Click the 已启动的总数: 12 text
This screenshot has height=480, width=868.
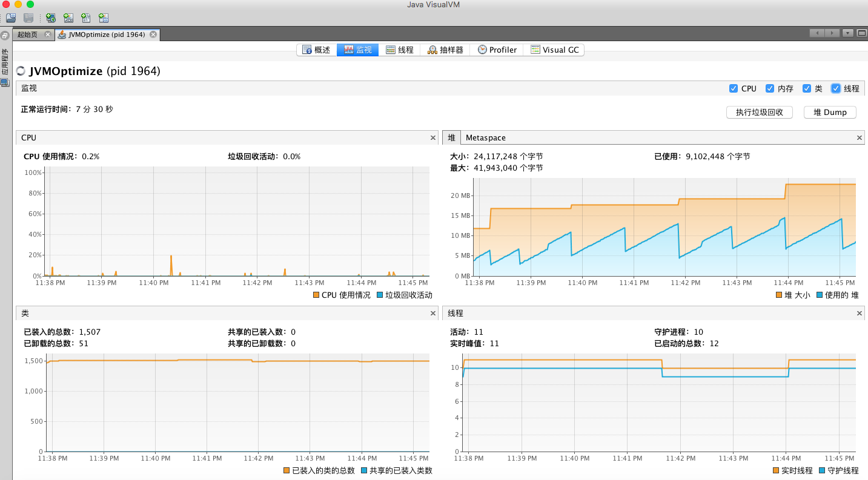686,344
